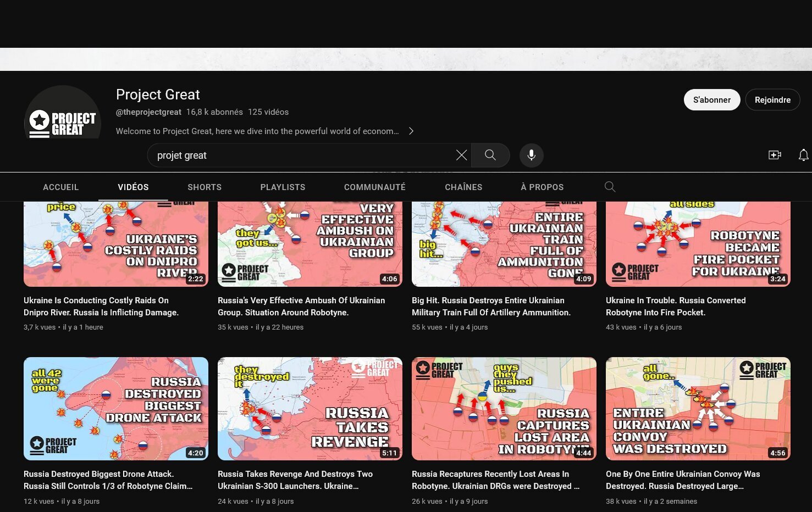
Task: Click '3,7 k vues • il y a 1 heure'
Action: click(63, 327)
